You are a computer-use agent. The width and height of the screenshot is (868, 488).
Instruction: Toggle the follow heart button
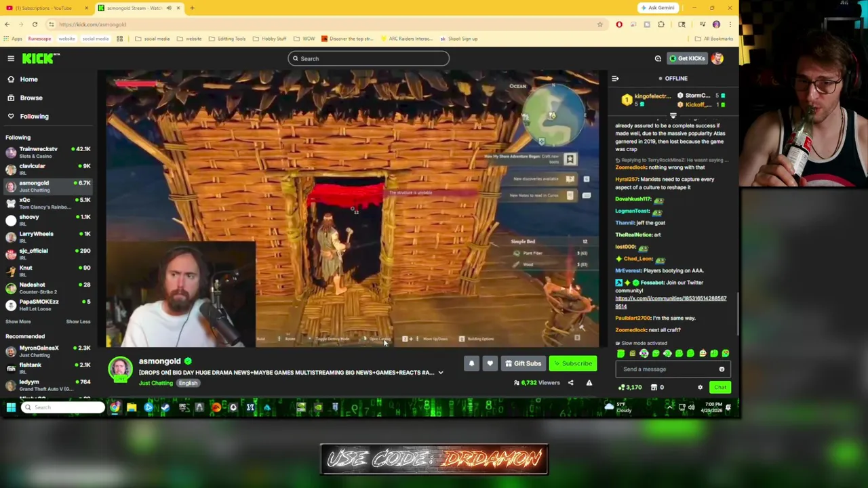pyautogui.click(x=490, y=363)
